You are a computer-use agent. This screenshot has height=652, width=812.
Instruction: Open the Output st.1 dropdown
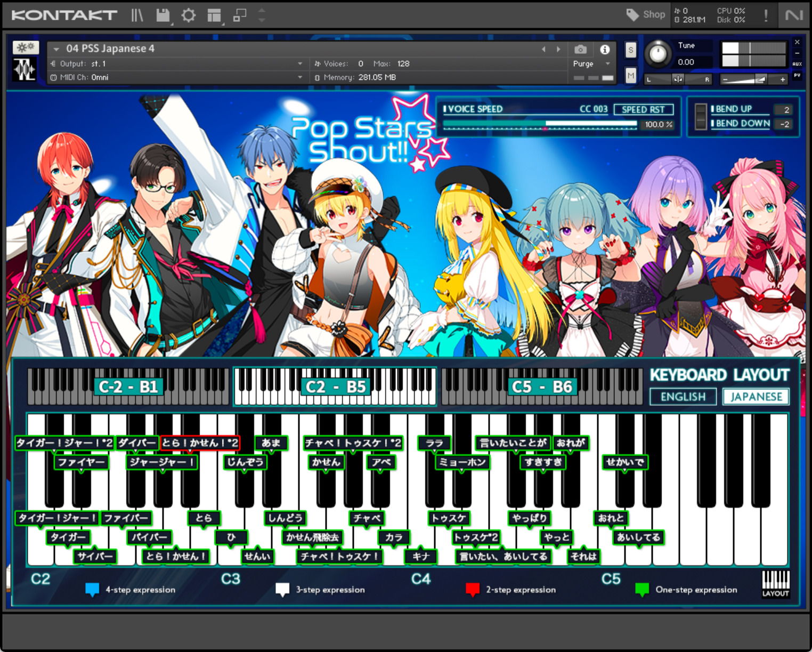click(177, 63)
